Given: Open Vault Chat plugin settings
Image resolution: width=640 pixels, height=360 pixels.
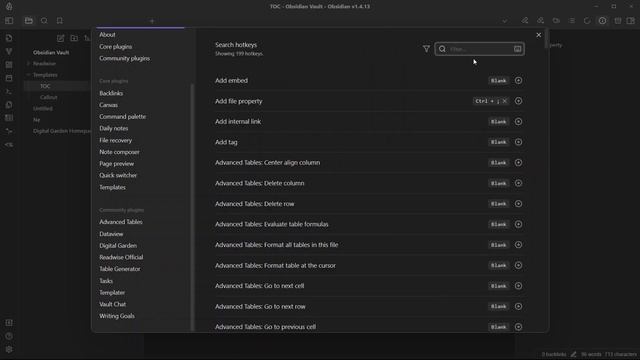Looking at the screenshot, I should point(113,304).
